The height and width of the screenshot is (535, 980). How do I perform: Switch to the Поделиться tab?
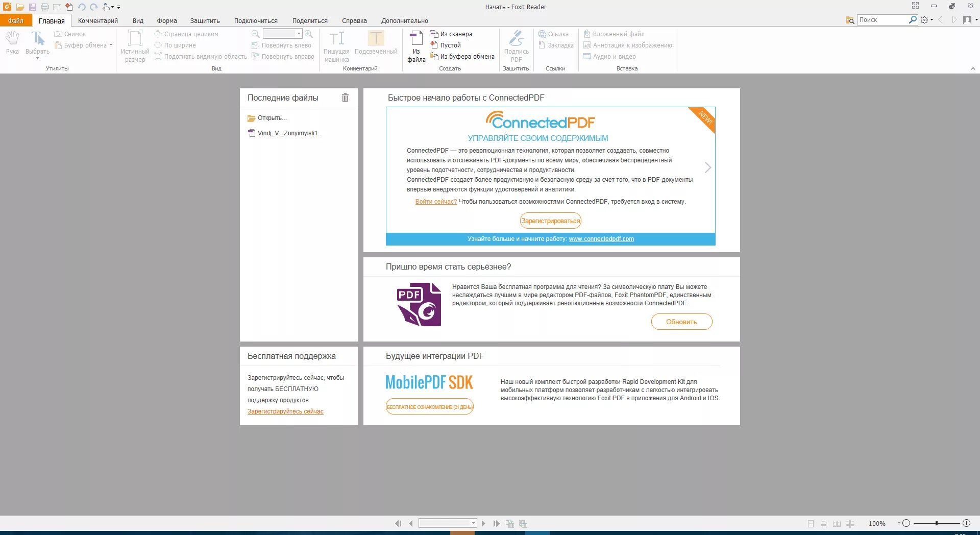tap(310, 21)
